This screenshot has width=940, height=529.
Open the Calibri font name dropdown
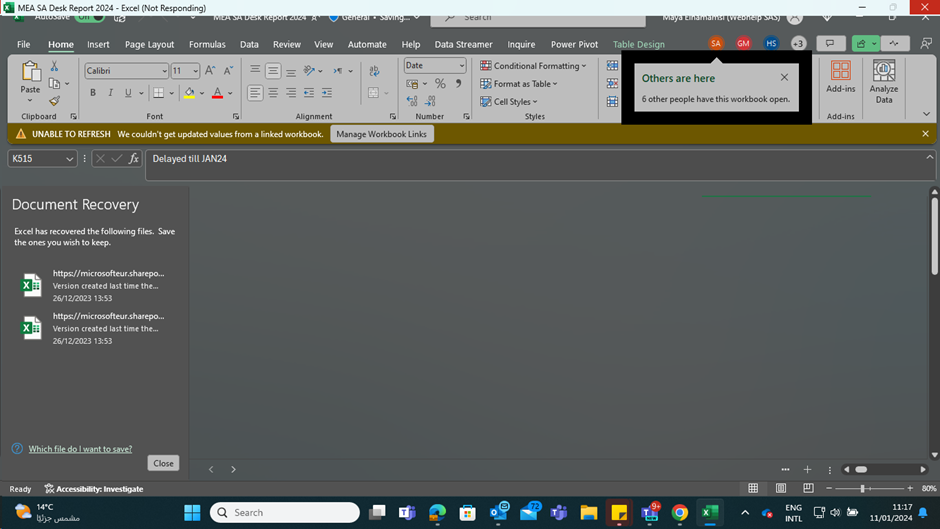[x=164, y=71]
